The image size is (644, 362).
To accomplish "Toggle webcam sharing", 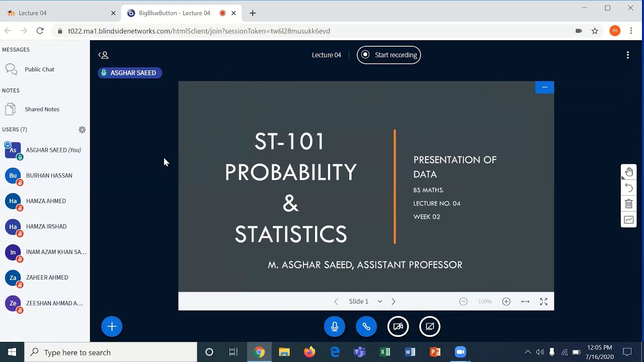I will [398, 327].
